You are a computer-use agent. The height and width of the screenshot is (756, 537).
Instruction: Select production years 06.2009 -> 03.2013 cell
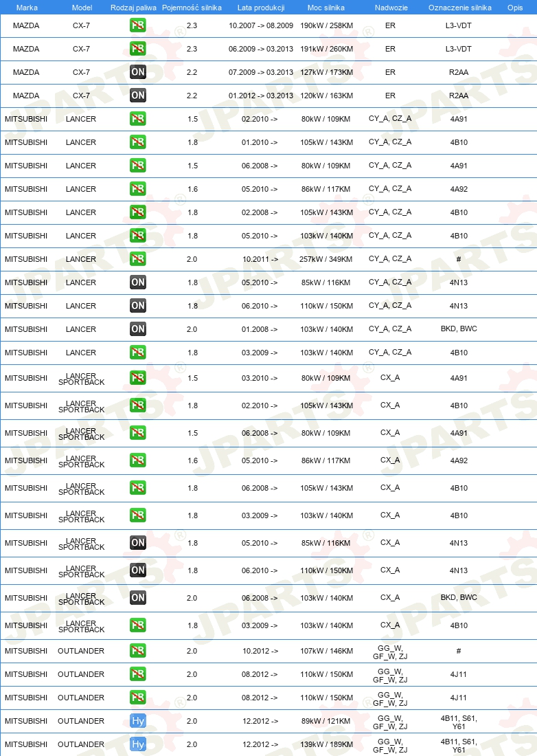[x=261, y=49]
